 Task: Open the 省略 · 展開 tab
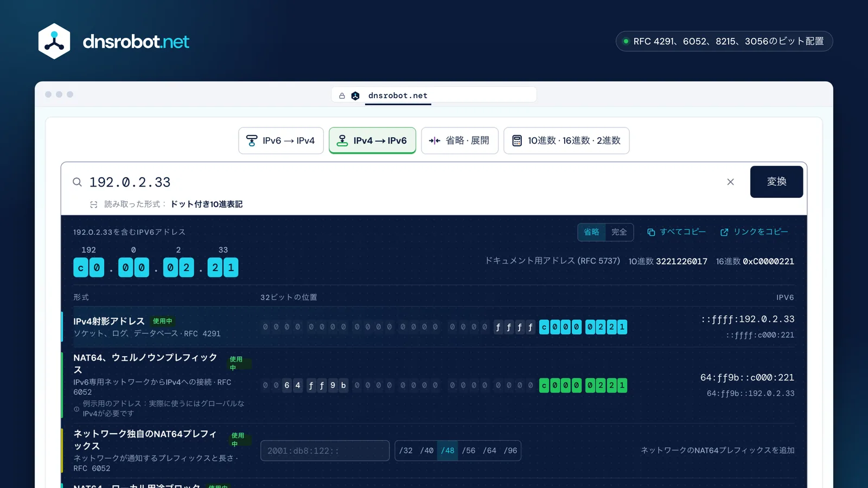pos(459,140)
